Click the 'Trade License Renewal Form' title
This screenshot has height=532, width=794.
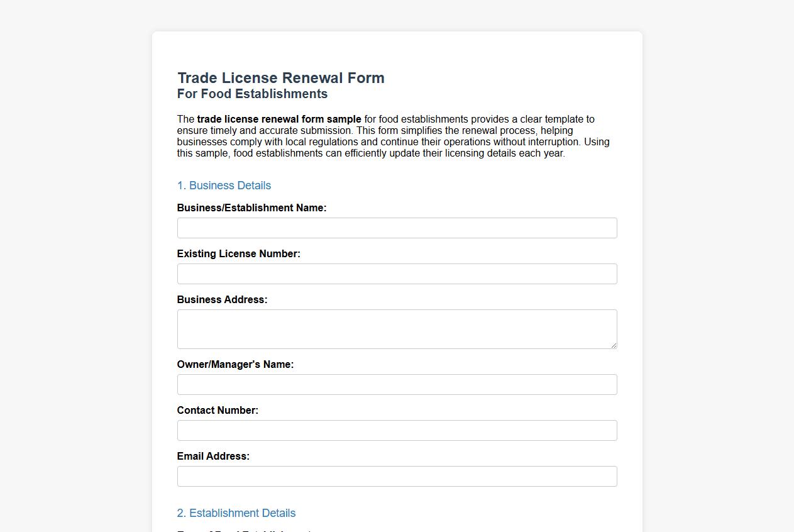(x=281, y=78)
